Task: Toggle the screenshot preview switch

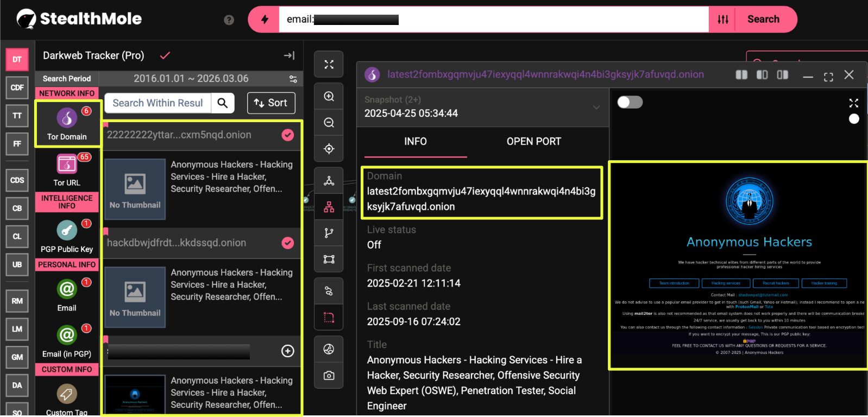Action: coord(630,102)
